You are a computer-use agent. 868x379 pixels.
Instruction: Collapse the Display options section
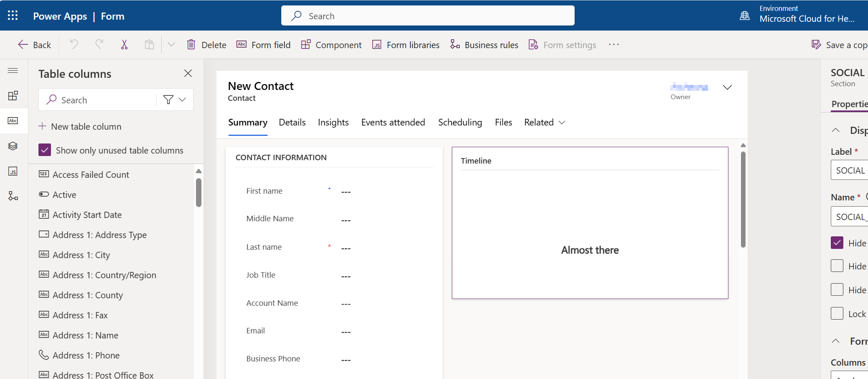click(835, 130)
